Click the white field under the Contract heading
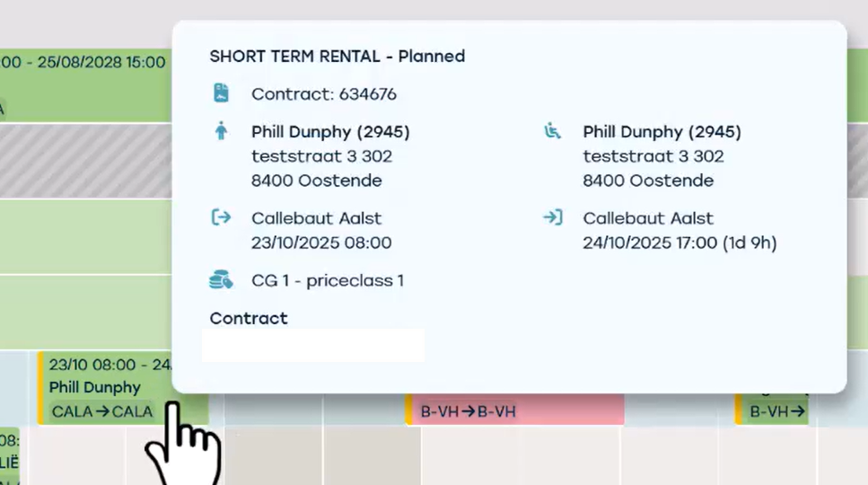This screenshot has width=868, height=485. pyautogui.click(x=312, y=345)
